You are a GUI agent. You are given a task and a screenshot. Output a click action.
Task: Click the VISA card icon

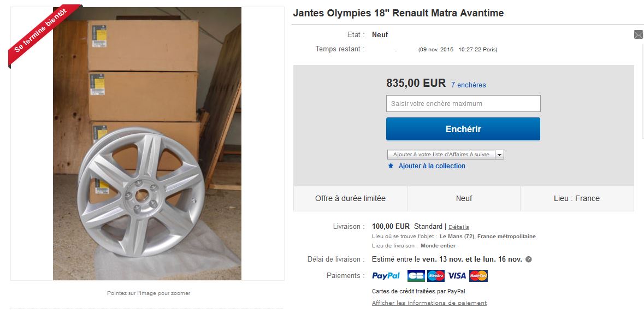coord(457,276)
